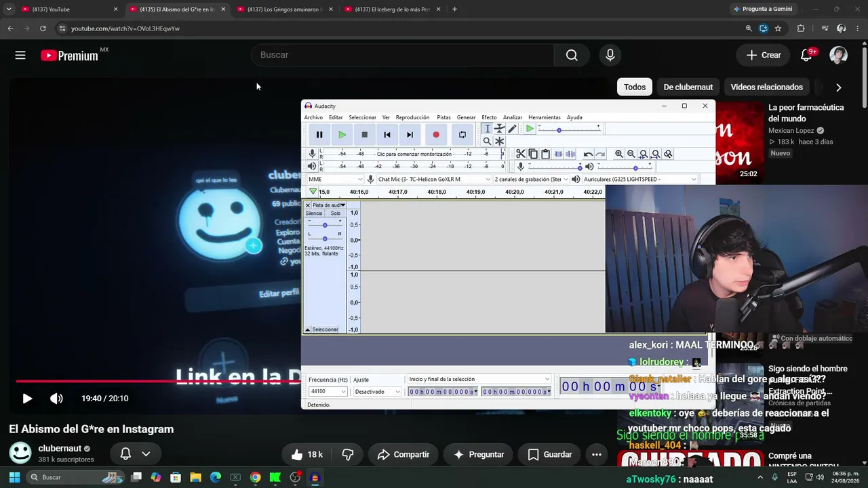The image size is (868, 488).
Task: Skip to end in Audacity transport
Action: pyautogui.click(x=410, y=134)
